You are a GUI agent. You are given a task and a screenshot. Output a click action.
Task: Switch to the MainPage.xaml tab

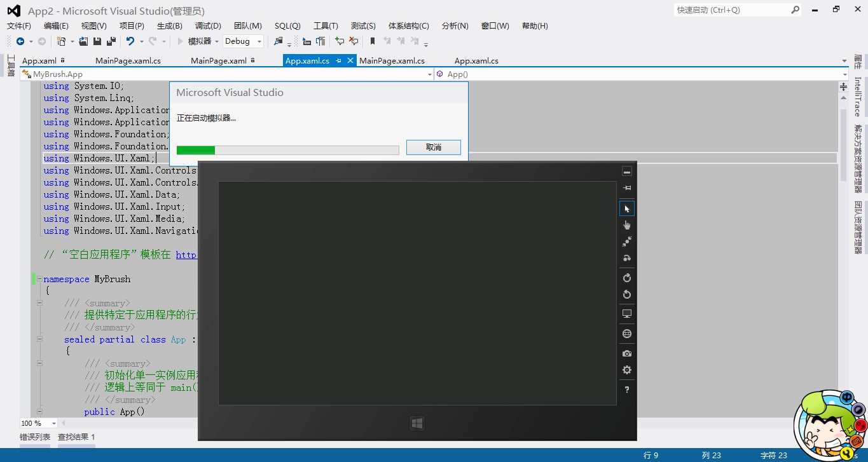pos(219,61)
